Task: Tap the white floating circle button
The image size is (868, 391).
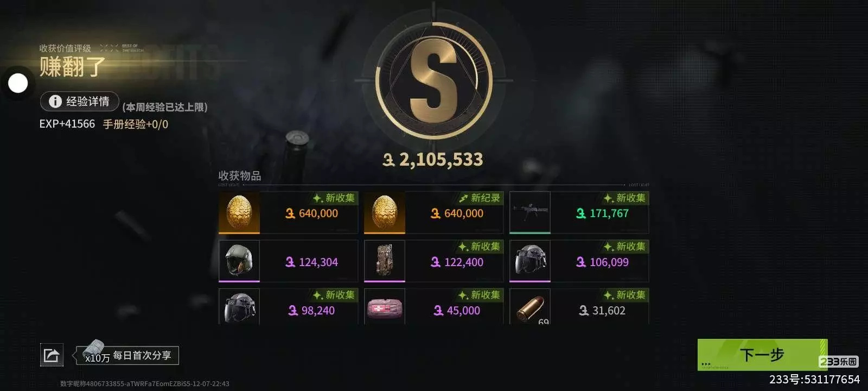Action: coord(18,84)
